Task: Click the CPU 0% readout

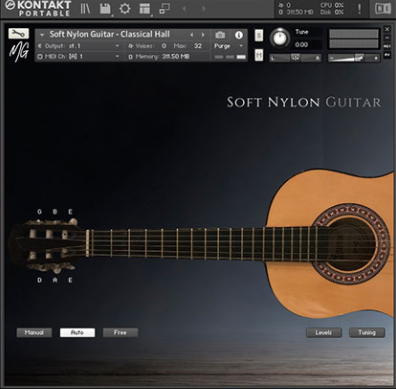Action: [332, 5]
